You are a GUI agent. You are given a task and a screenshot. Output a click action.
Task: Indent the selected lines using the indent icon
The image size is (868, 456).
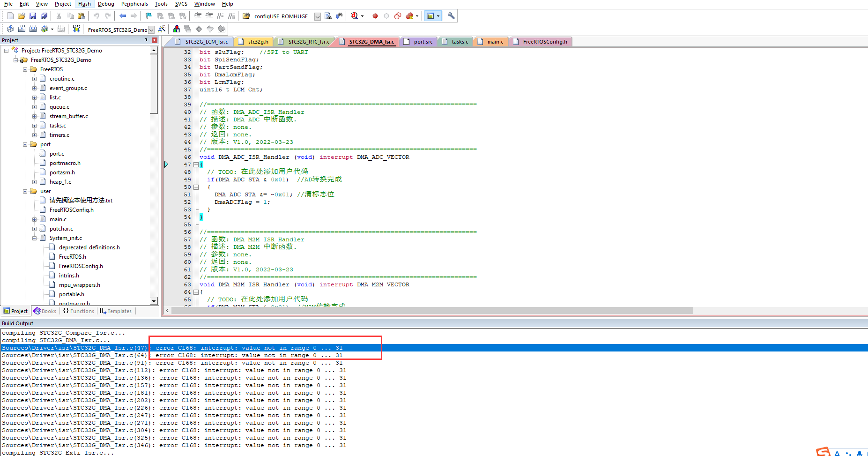click(198, 16)
